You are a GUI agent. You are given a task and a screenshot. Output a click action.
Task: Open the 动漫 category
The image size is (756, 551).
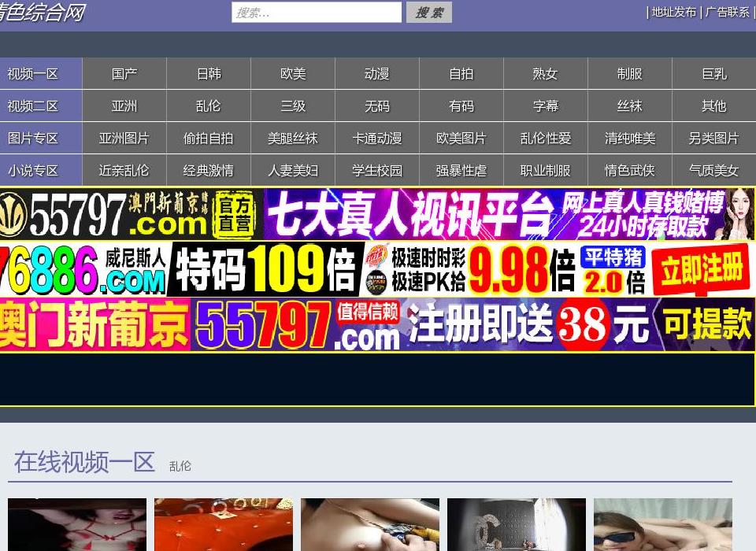pos(377,74)
